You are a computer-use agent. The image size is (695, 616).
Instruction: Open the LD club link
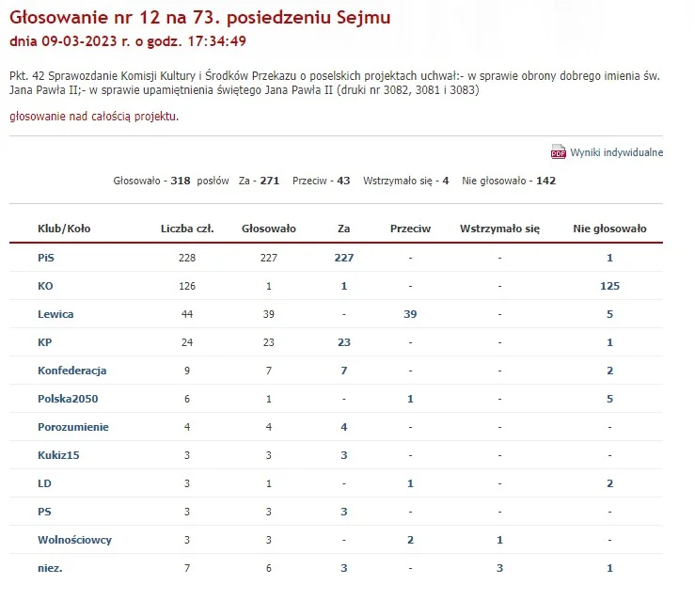point(44,483)
